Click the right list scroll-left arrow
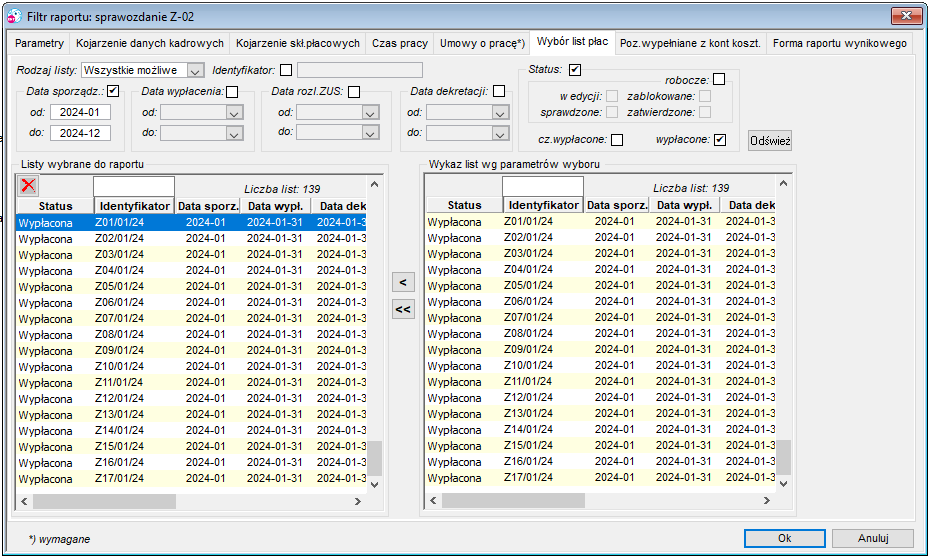 [433, 501]
